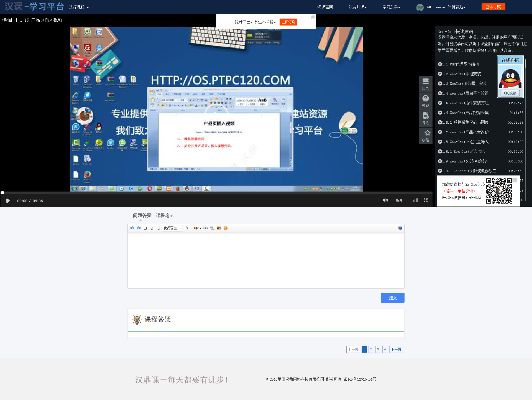532x400 pixels.
Task: Click the insert link icon
Action: click(206, 228)
